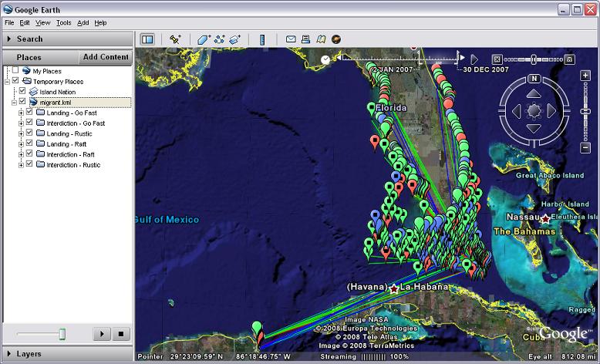Viewport: 600px width, 364px height.
Task: Click the Add Image Overlay icon
Action: (x=235, y=39)
